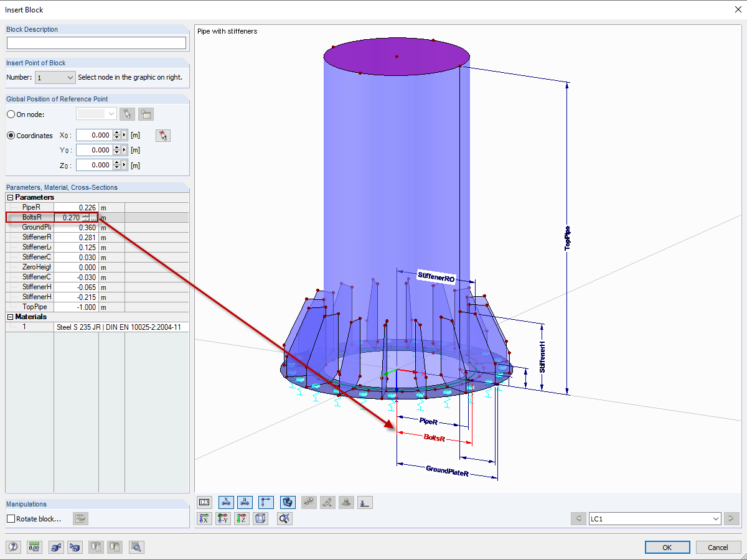Click the Z0 coordinate input field
The image size is (747, 560).
click(x=94, y=165)
